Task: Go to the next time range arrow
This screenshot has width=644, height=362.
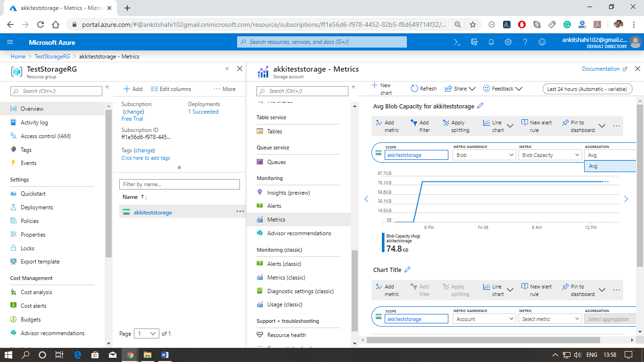Action: [626, 199]
